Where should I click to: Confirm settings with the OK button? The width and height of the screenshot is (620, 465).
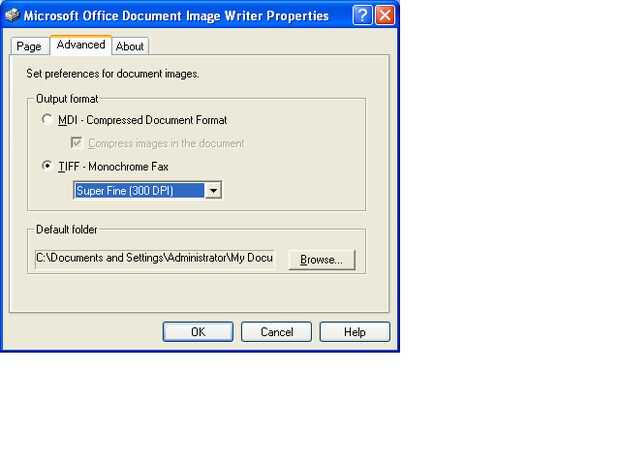point(198,332)
